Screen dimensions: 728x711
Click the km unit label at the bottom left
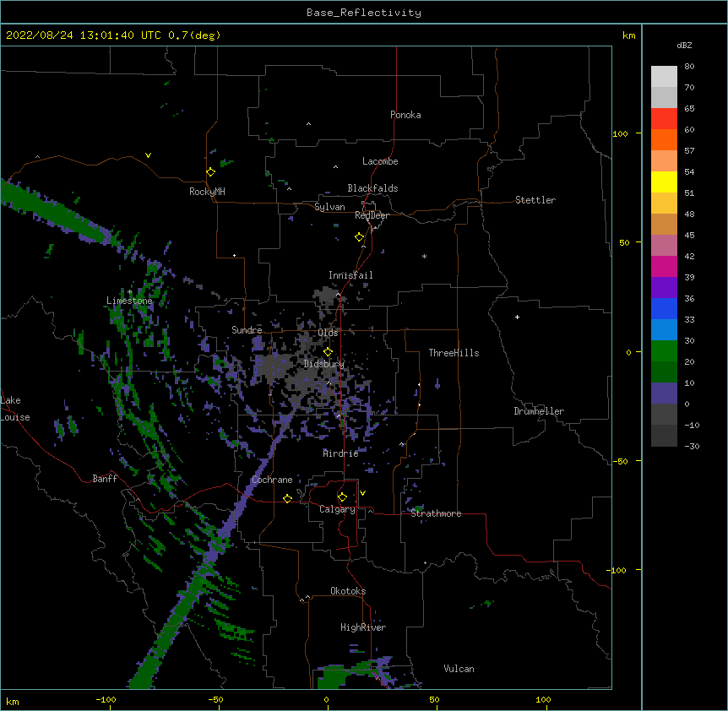[x=13, y=702]
